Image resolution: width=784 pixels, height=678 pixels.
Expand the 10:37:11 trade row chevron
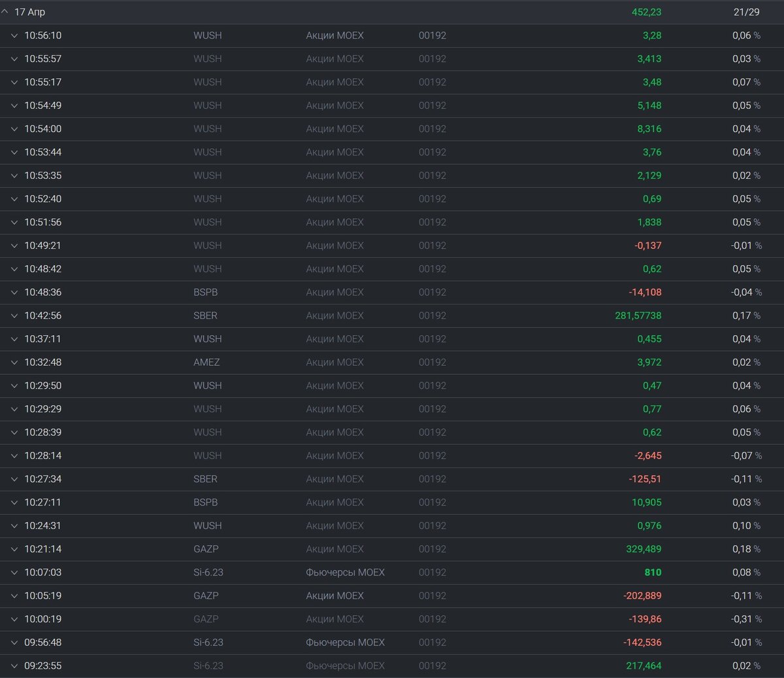point(14,339)
